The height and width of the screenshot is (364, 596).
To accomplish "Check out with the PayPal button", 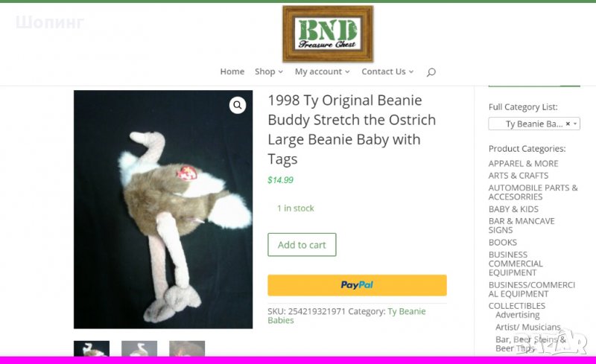I will tap(357, 285).
